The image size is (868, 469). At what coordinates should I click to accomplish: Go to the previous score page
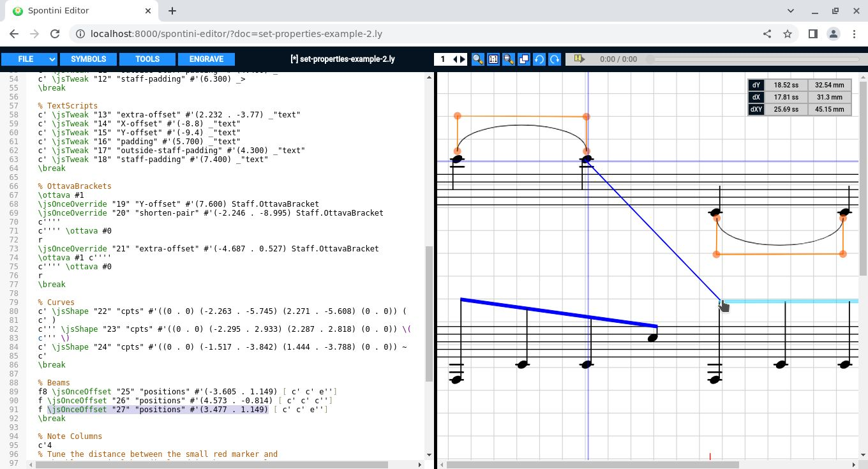tap(456, 59)
